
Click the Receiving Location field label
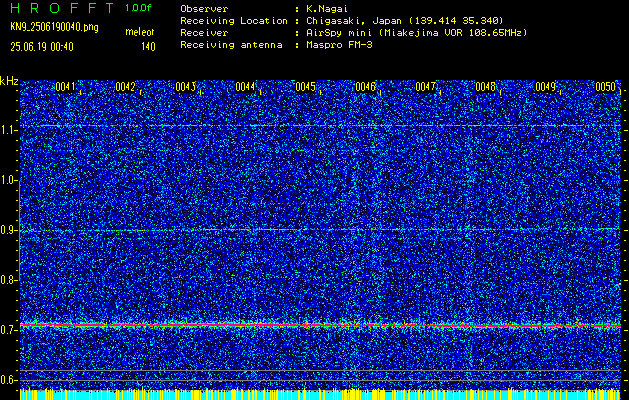[234, 20]
